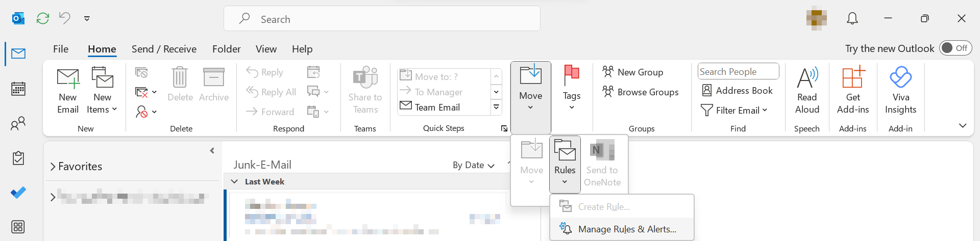Click Forward button
Image resolution: width=980 pixels, height=241 pixels.
[x=270, y=112]
